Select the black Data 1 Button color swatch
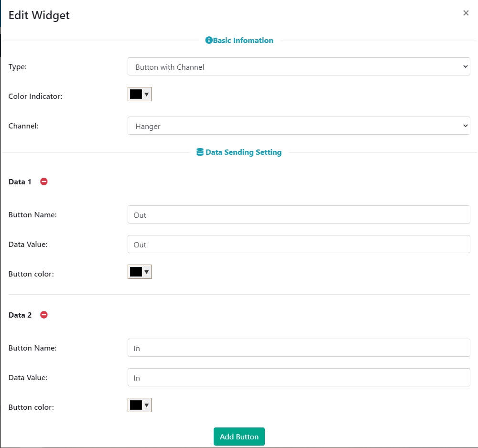Image resolution: width=478 pixels, height=448 pixels. point(136,272)
